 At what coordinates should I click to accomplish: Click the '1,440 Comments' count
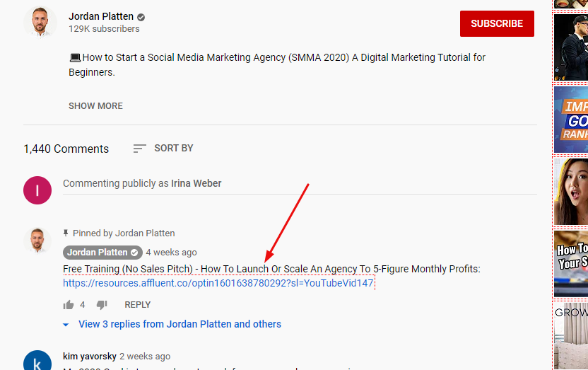click(66, 149)
